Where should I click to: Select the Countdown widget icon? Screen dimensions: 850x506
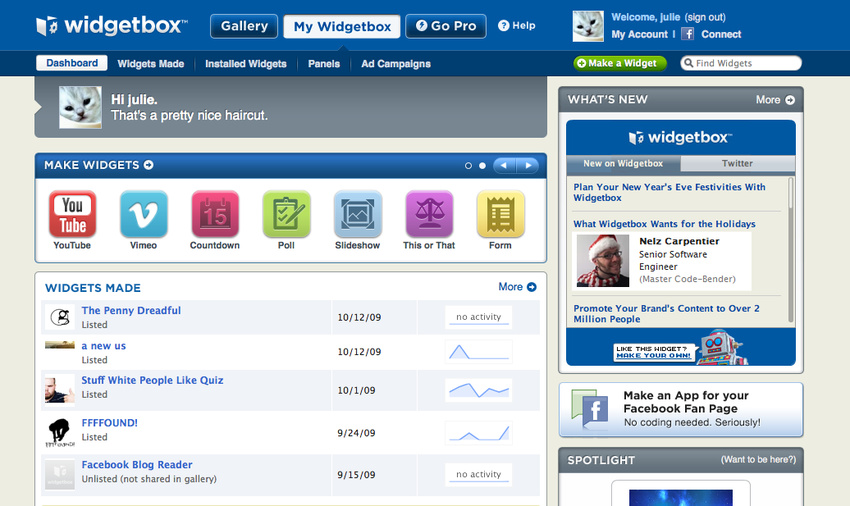click(215, 214)
